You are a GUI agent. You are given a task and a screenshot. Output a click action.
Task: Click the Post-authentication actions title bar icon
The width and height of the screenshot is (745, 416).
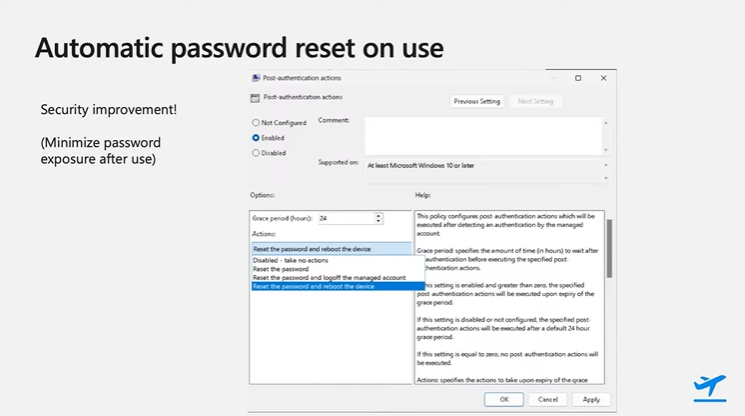point(256,78)
